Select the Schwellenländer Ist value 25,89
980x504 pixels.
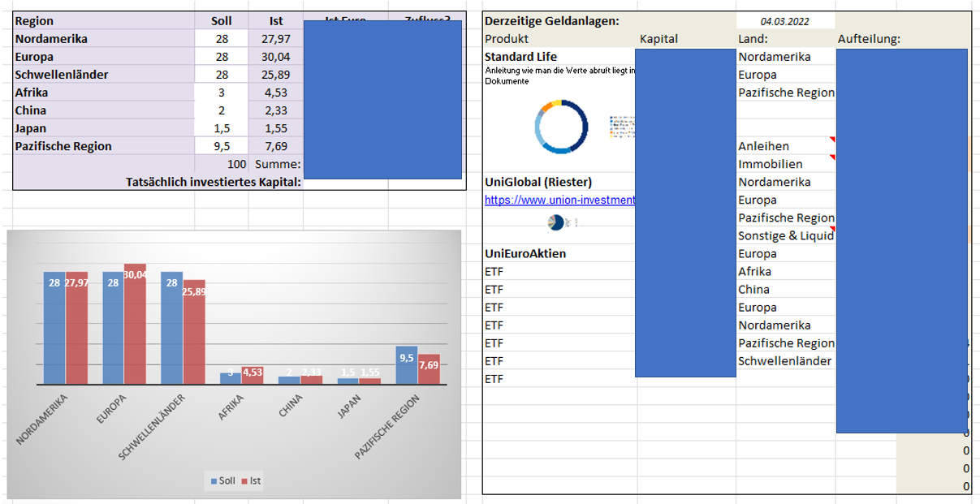(x=275, y=75)
